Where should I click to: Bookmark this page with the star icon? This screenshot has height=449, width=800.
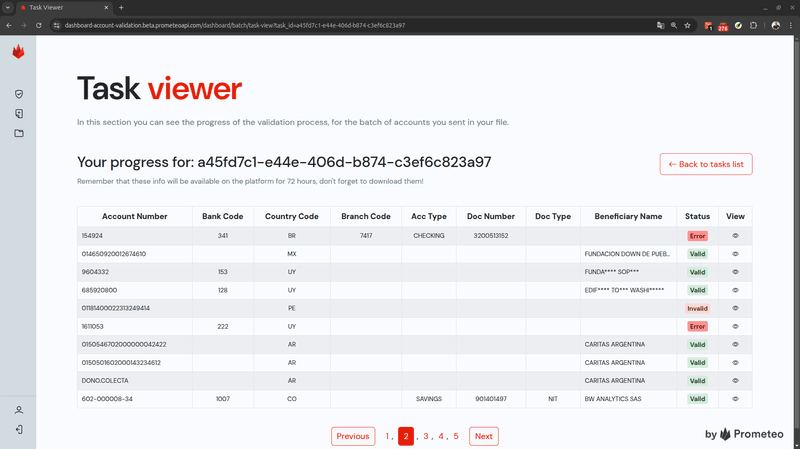click(x=687, y=24)
